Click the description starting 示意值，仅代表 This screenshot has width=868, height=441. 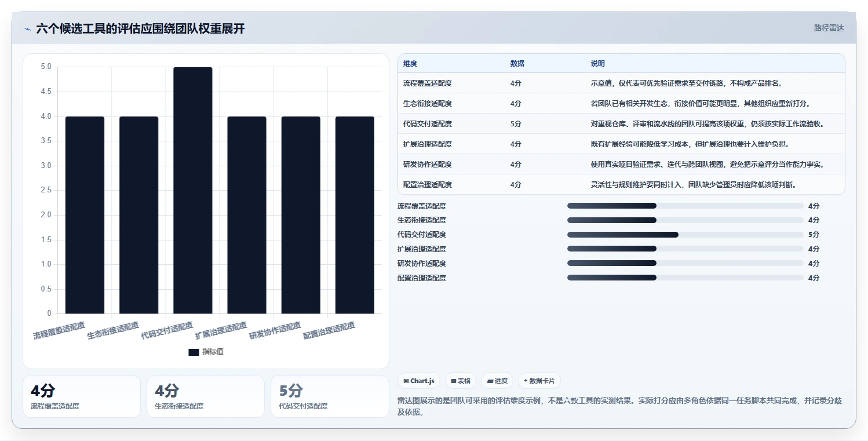pos(687,83)
